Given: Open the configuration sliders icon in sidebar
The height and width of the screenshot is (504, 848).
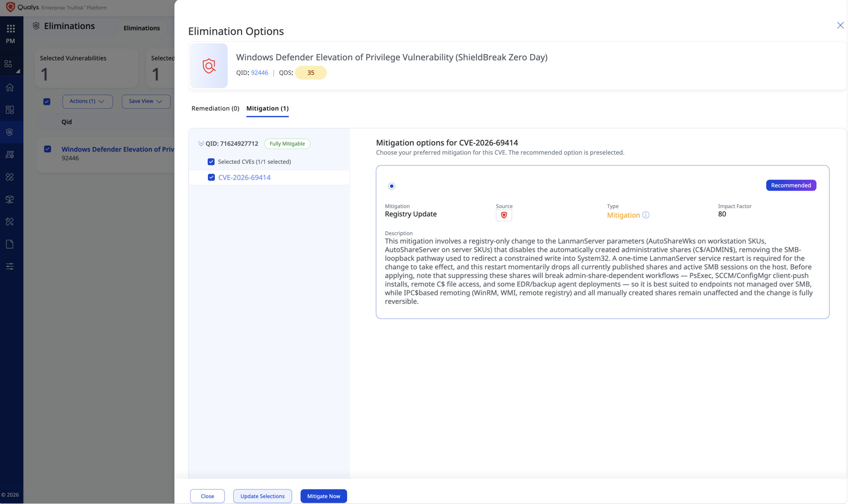Looking at the screenshot, I should coord(10,266).
